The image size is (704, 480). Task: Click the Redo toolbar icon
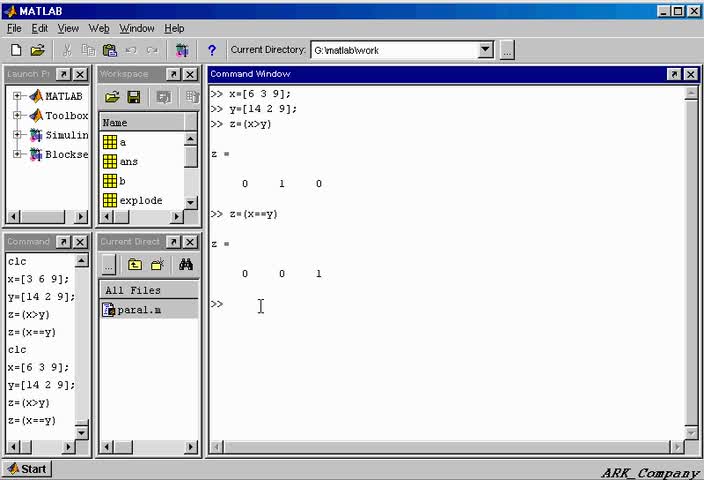153,50
